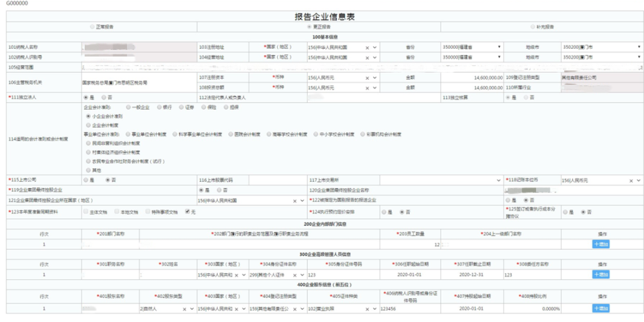Select 医院会计制度 radio option
Image resolution: width=644 pixels, height=322 pixels.
pyautogui.click(x=231, y=134)
